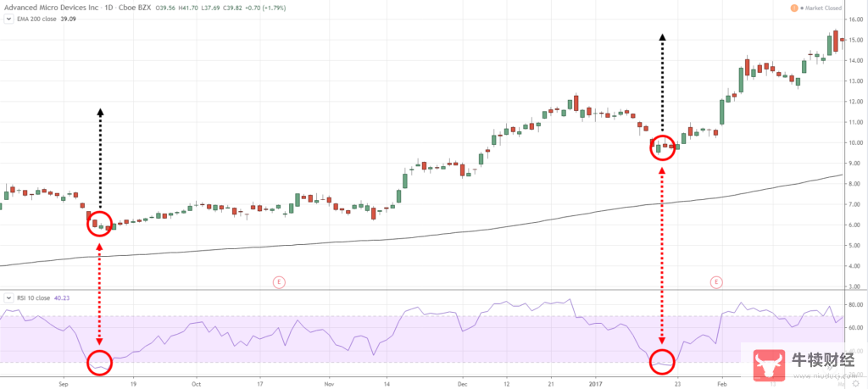Select the EMA 200 close legend label
The width and height of the screenshot is (868, 389).
[36, 19]
